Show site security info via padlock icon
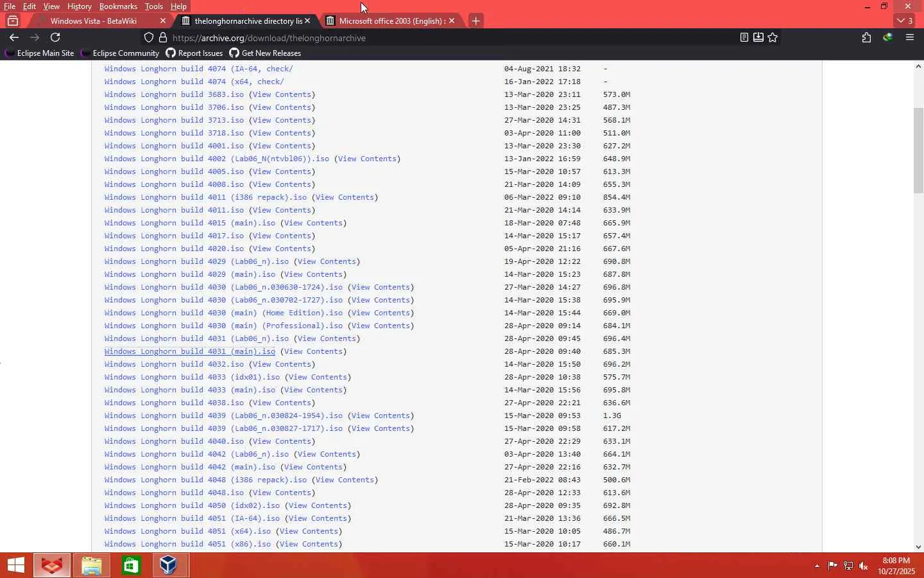Screen dimensions: 924x578 pyautogui.click(x=163, y=38)
